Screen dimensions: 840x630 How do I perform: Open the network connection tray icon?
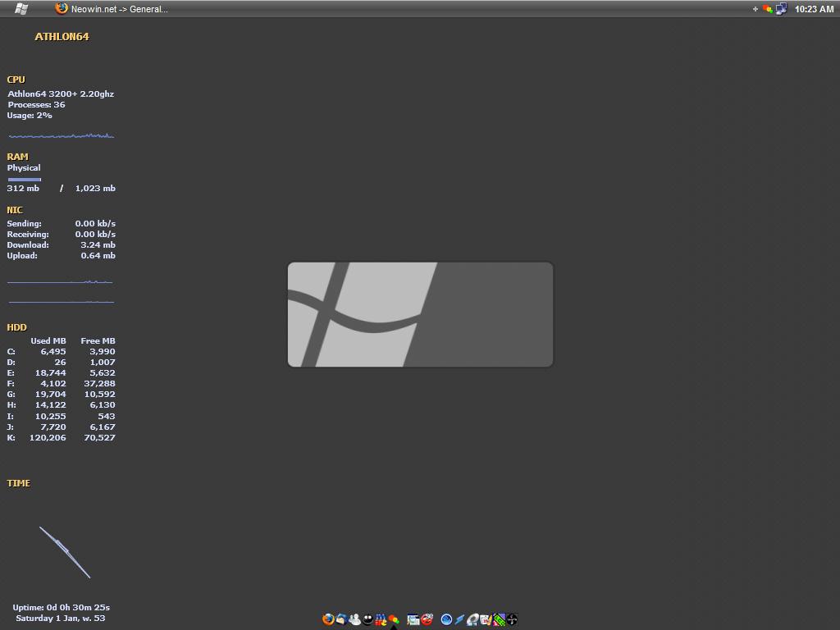781,9
